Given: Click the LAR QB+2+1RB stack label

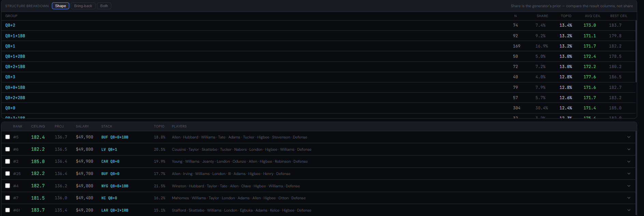Looking at the screenshot, I should click(115, 210).
